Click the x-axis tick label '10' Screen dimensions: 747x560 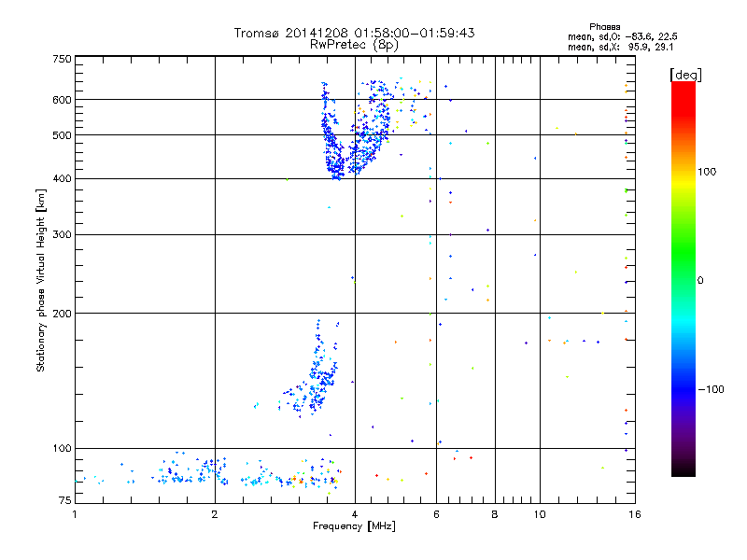[540, 514]
